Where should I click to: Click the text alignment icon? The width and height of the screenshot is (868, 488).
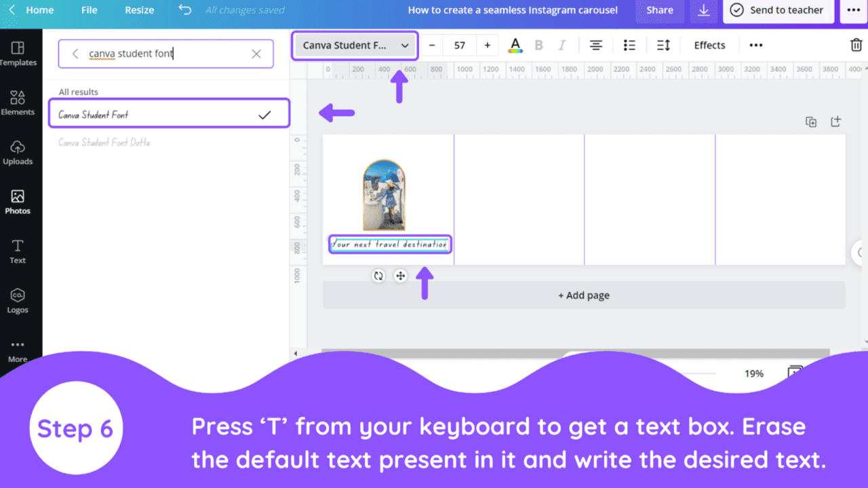point(595,45)
